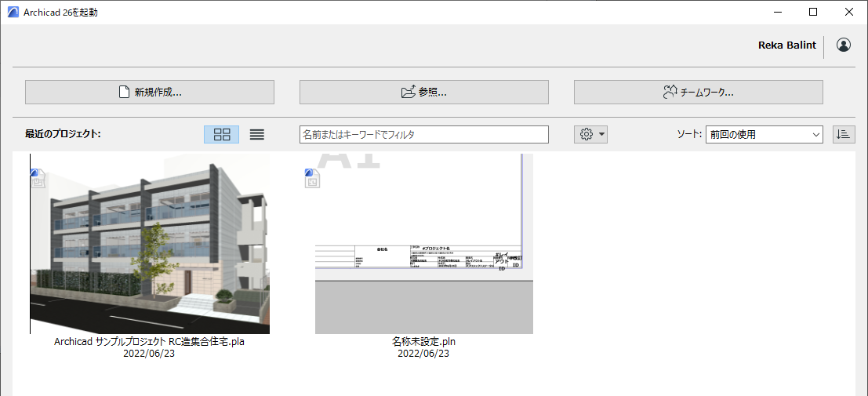This screenshot has height=396, width=868.
Task: Click the 2022/06/23 date under RC造集合住宅.pla
Action: coord(150,354)
